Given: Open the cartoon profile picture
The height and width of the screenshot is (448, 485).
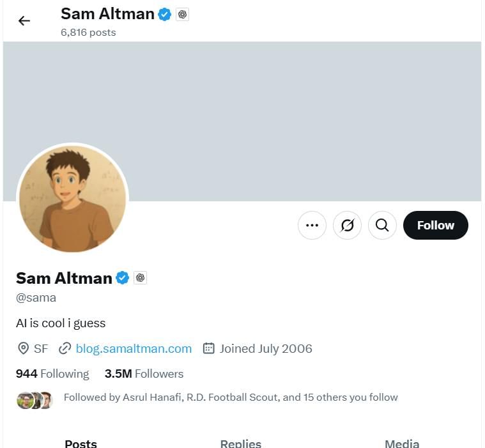Looking at the screenshot, I should tap(72, 199).
